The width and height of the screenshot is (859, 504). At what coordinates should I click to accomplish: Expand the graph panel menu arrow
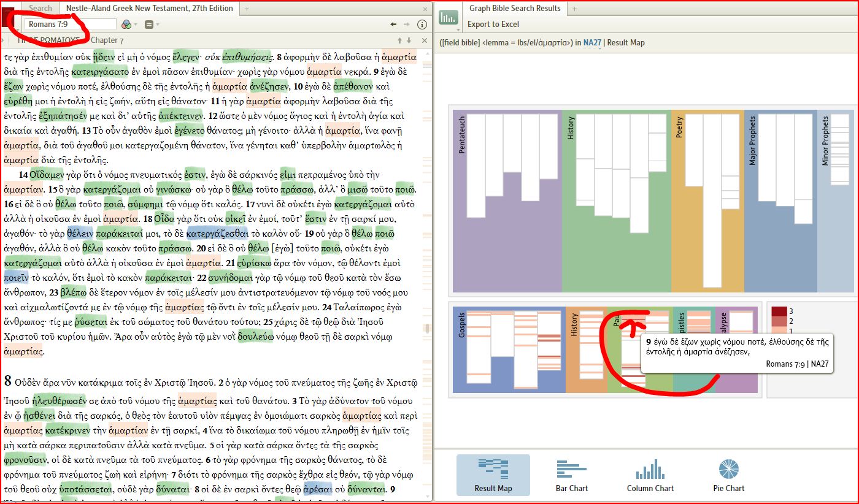[x=460, y=29]
